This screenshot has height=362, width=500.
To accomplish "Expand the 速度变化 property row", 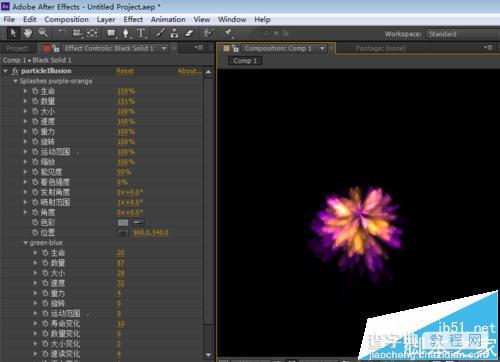I will [x=35, y=354].
